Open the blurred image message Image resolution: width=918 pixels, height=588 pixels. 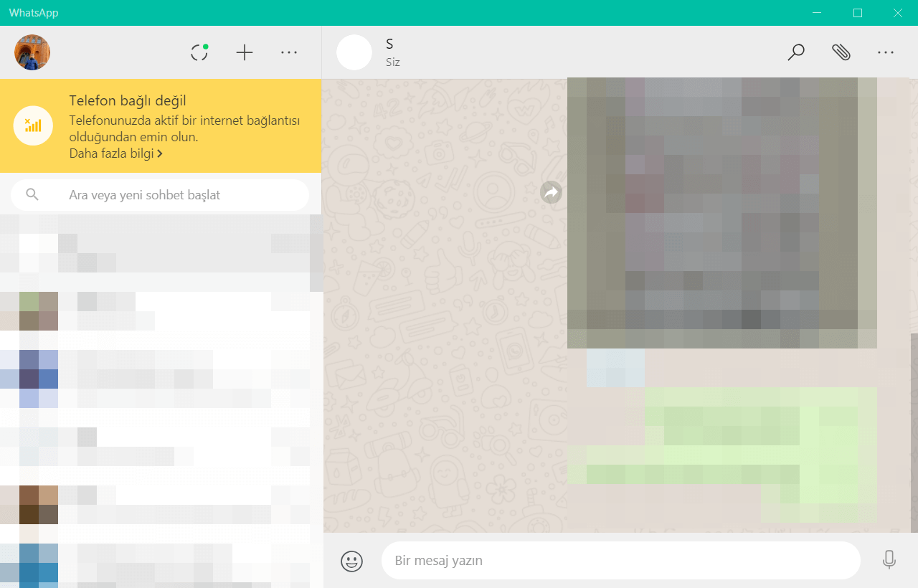pyautogui.click(x=721, y=213)
